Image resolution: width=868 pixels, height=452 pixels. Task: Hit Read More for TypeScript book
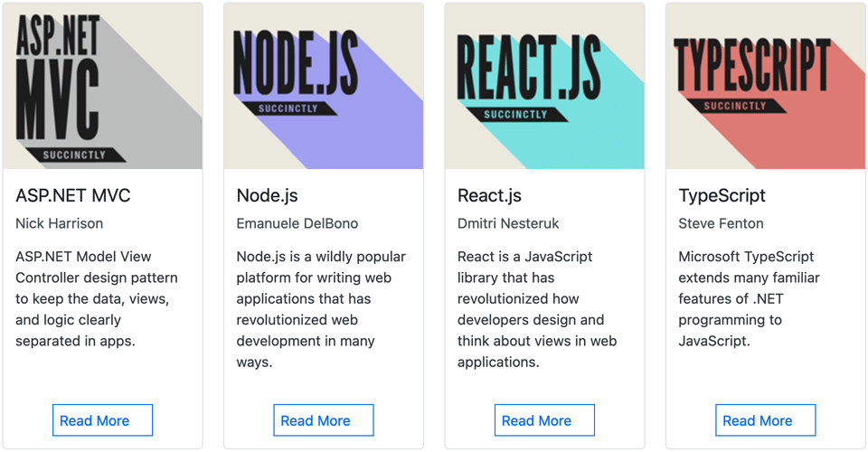click(x=766, y=420)
